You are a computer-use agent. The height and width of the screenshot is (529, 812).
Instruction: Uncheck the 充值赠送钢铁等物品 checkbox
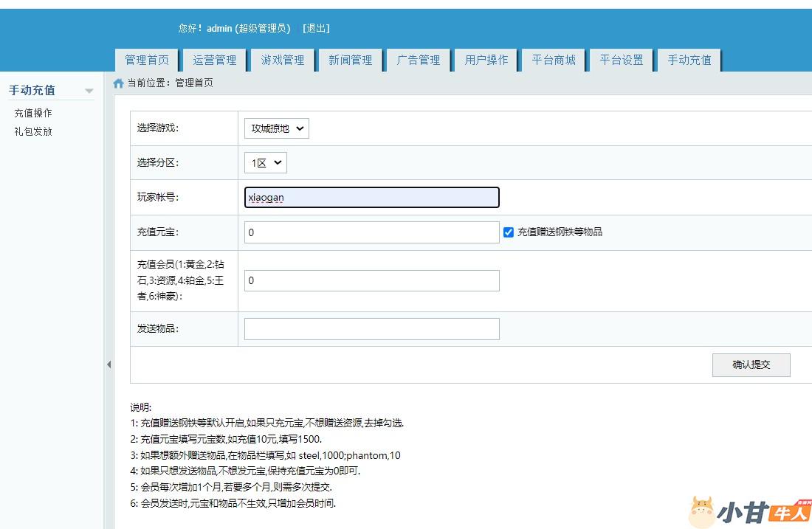pos(508,232)
